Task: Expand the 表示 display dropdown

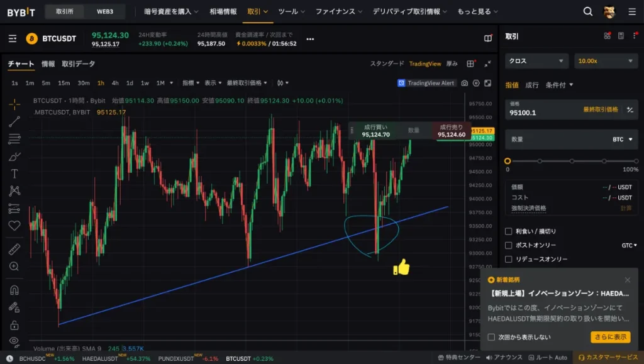Action: point(213,83)
